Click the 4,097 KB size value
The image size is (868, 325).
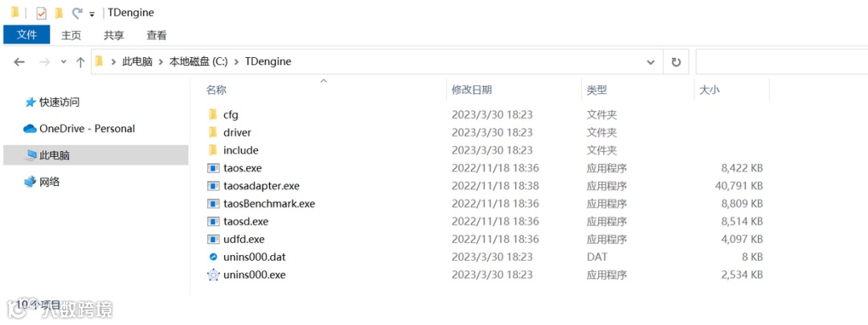coord(742,239)
